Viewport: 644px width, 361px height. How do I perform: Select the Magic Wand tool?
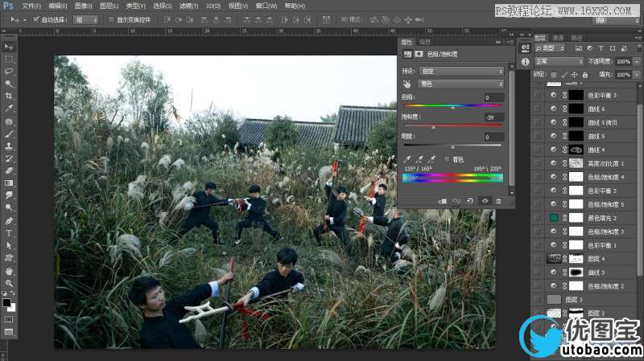[x=9, y=84]
